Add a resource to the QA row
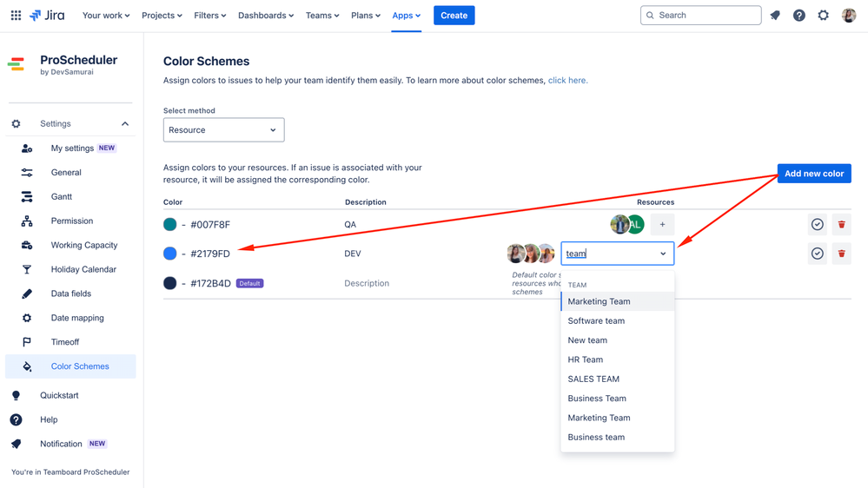 point(662,225)
